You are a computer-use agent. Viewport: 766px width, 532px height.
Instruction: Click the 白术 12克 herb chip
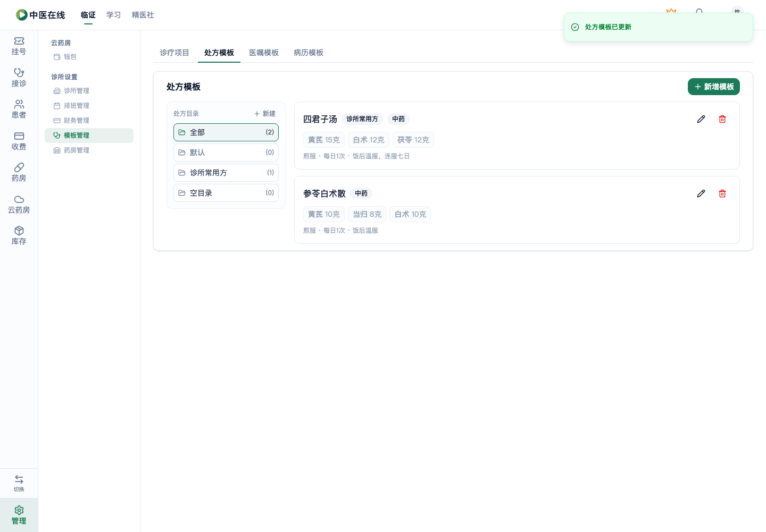(369, 140)
